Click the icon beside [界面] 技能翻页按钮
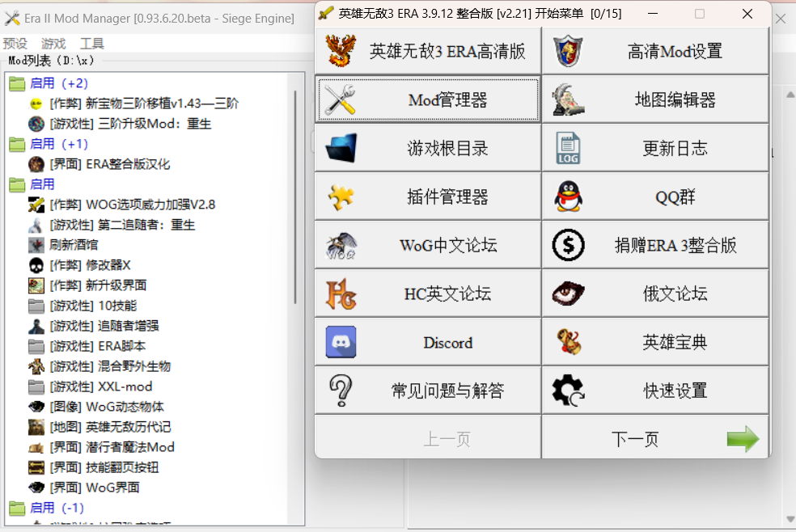 pyautogui.click(x=36, y=467)
